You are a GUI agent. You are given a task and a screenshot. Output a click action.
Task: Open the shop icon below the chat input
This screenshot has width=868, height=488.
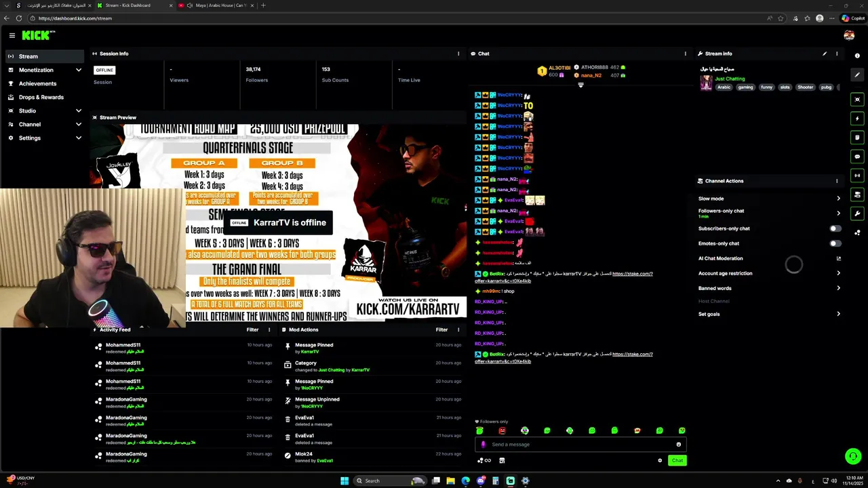click(502, 461)
